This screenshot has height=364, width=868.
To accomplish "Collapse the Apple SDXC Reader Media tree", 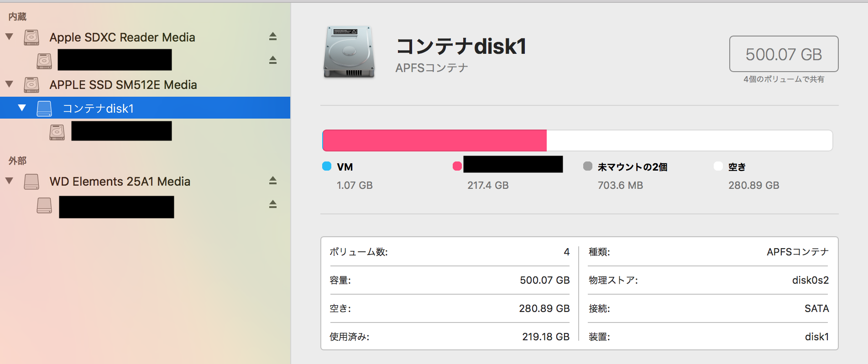I will coord(9,36).
